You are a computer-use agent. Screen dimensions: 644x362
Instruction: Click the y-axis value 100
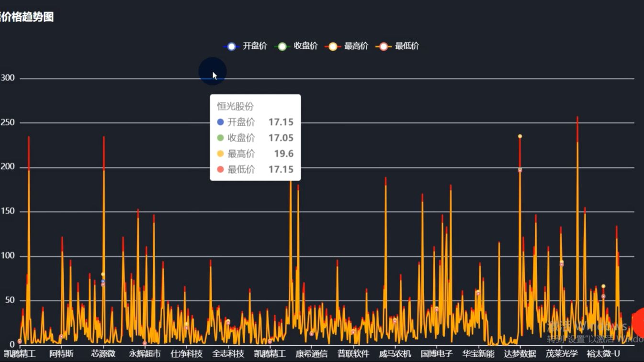(8, 256)
